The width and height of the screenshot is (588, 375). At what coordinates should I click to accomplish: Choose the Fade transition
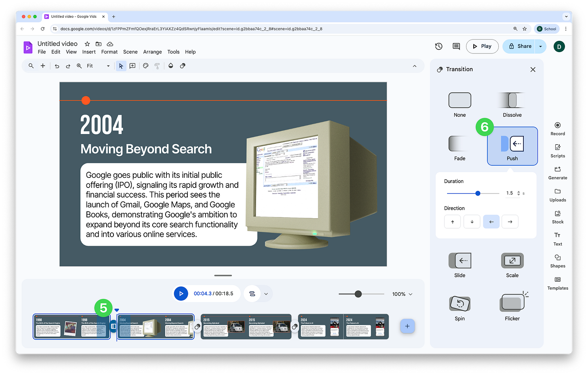(x=460, y=148)
